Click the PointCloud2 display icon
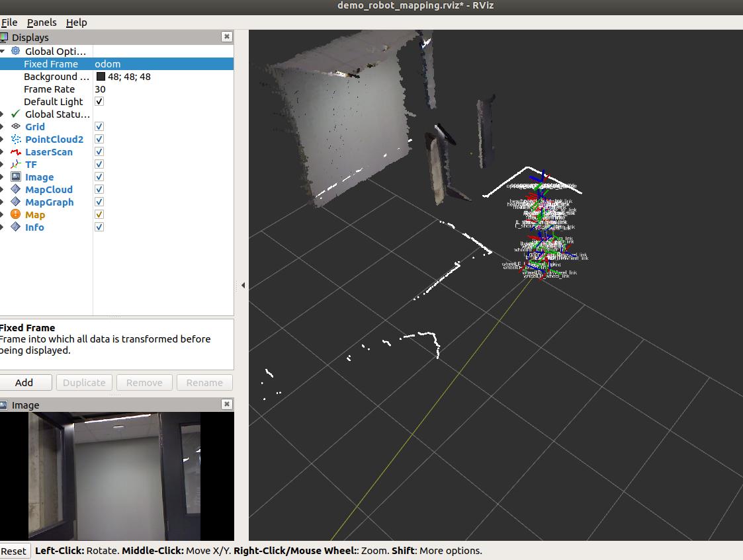The image size is (743, 560). (16, 140)
